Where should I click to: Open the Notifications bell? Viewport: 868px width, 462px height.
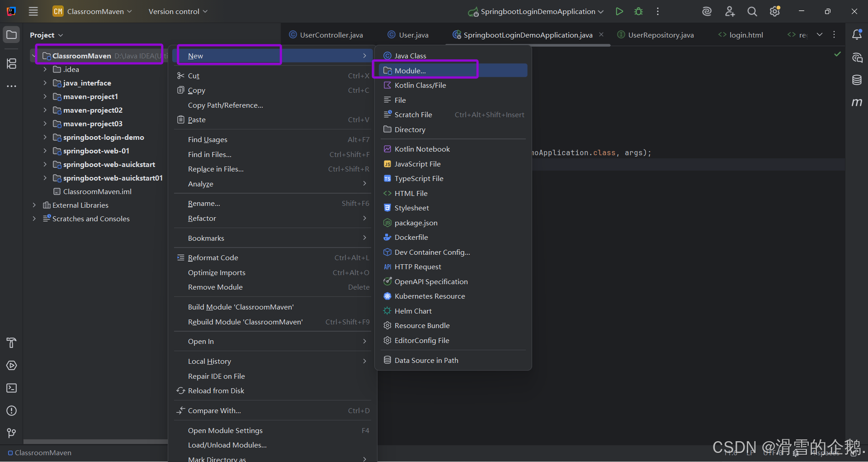point(857,35)
